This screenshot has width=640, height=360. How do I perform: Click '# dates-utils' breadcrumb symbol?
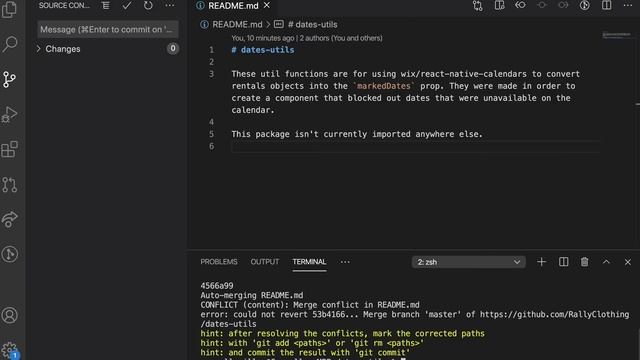pyautogui.click(x=312, y=24)
